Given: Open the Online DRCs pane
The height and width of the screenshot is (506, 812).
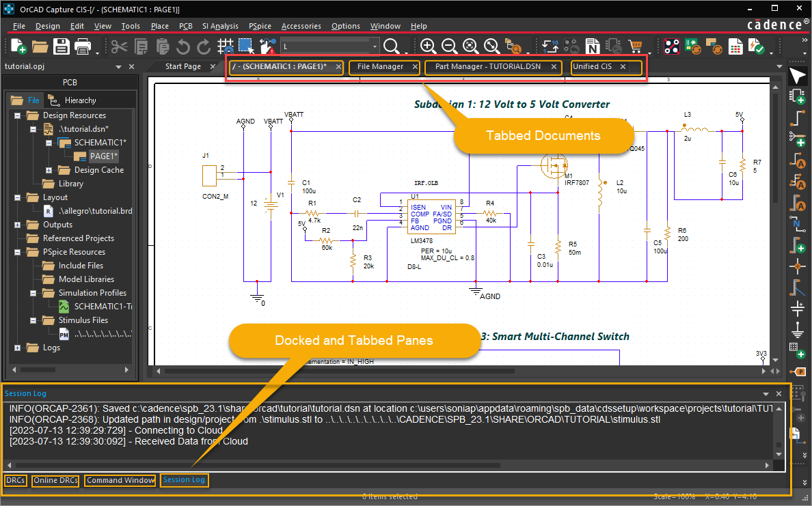Looking at the screenshot, I should pos(56,480).
